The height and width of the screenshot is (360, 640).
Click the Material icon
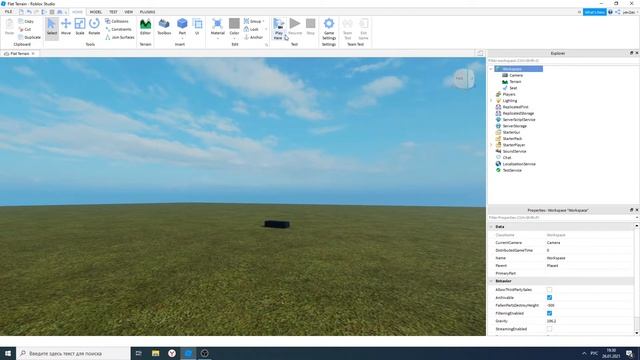click(218, 25)
